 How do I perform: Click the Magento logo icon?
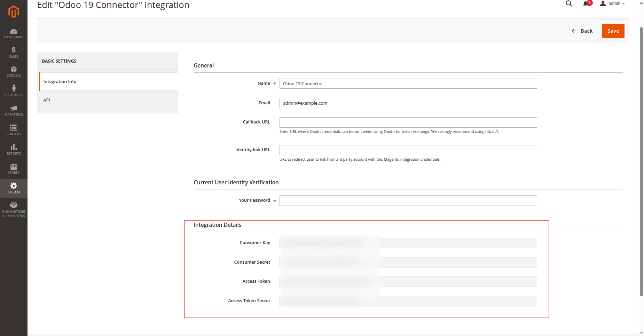click(14, 12)
